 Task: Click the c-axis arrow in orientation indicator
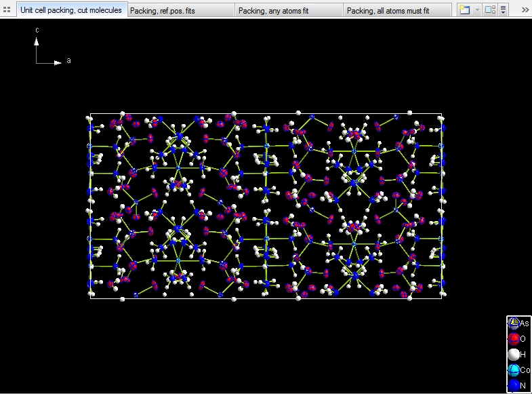click(37, 42)
